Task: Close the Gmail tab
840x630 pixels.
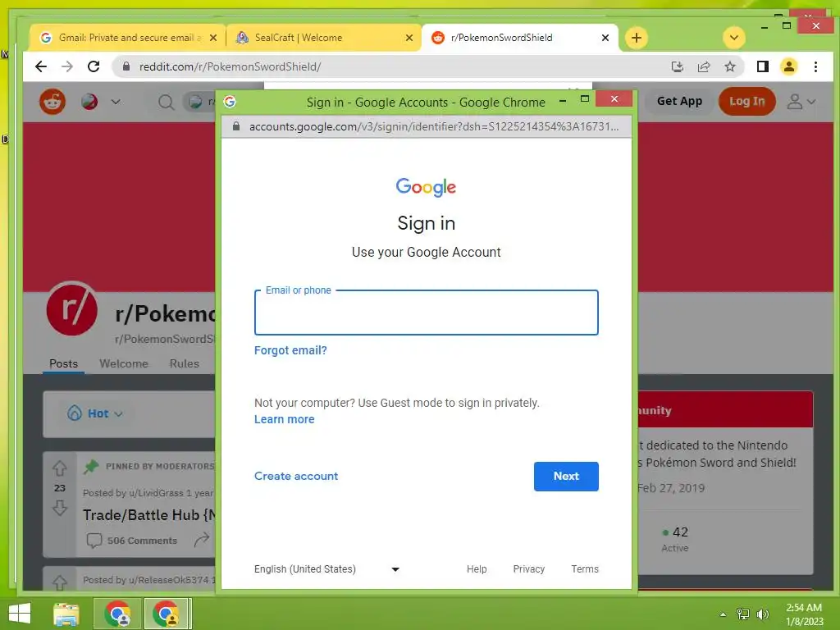Action: point(213,38)
